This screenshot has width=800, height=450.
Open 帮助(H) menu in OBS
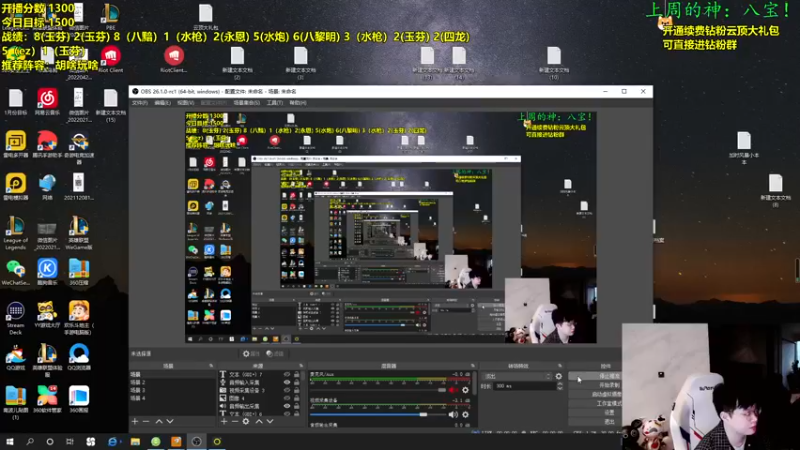298,103
